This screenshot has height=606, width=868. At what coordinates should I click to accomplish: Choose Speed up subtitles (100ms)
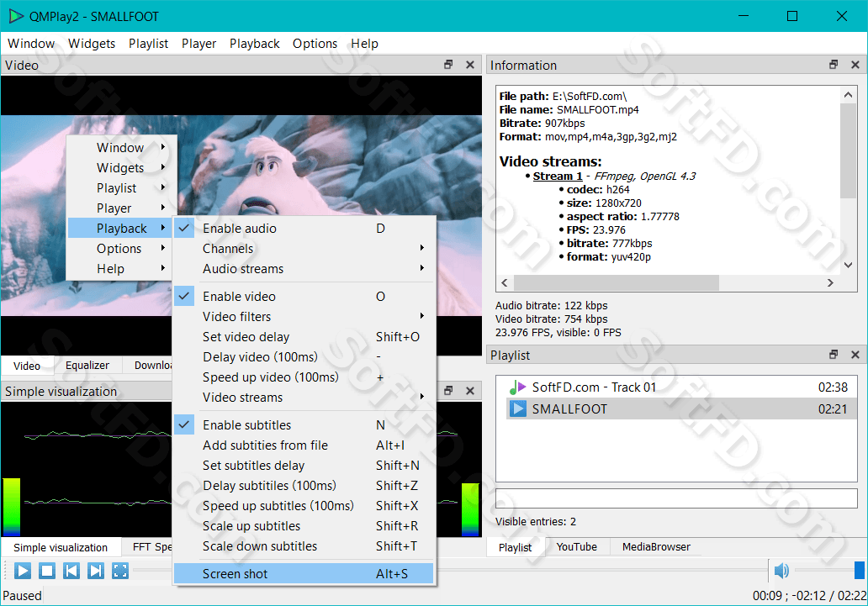pyautogui.click(x=304, y=506)
